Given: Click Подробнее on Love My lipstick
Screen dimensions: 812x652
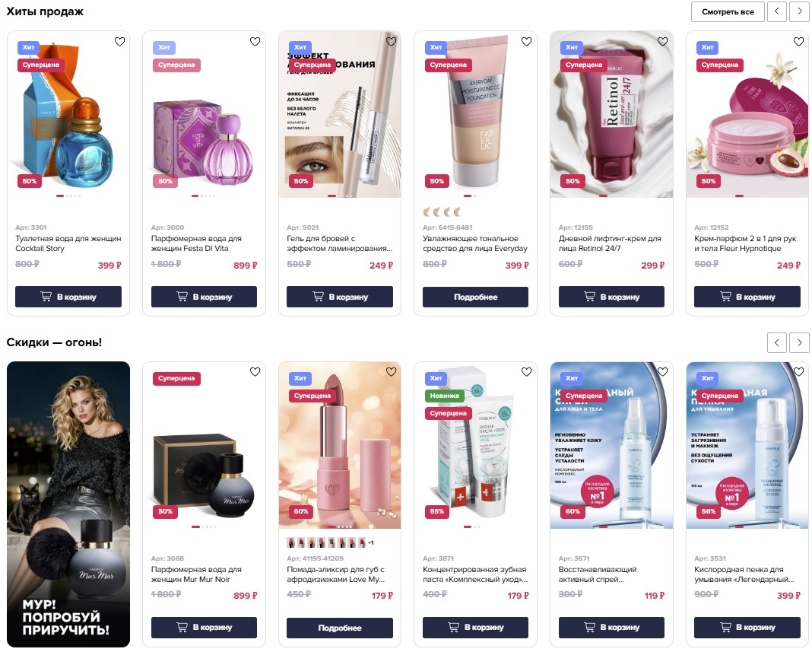Looking at the screenshot, I should 340,628.
